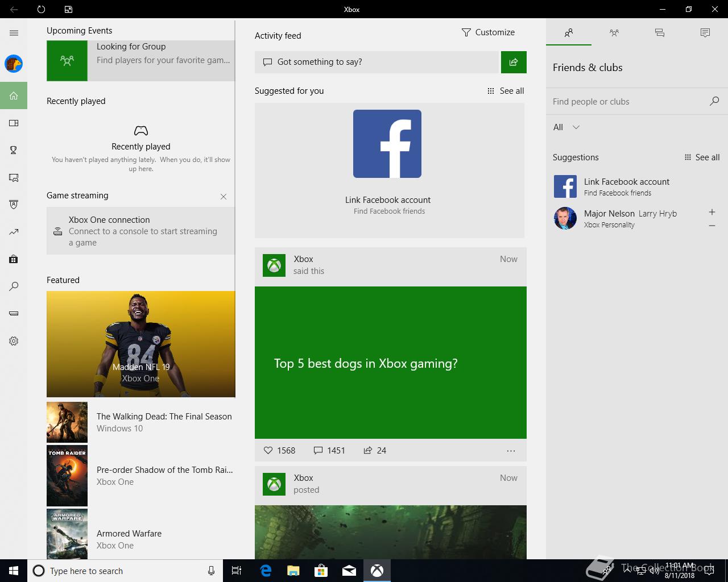This screenshot has width=728, height=582.
Task: Go to Home in sidebar
Action: [x=14, y=95]
